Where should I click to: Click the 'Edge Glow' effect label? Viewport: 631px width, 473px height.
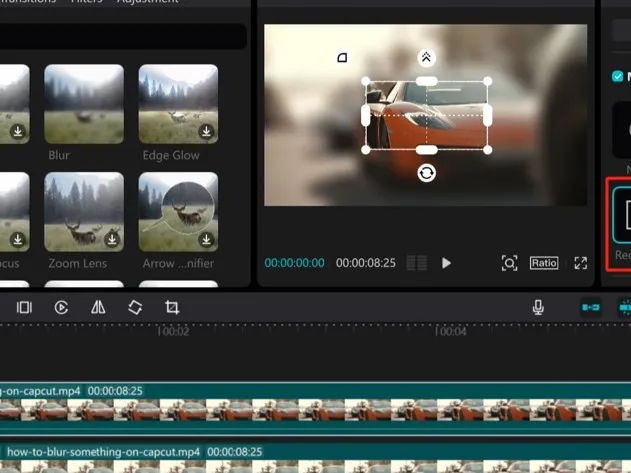pos(171,155)
